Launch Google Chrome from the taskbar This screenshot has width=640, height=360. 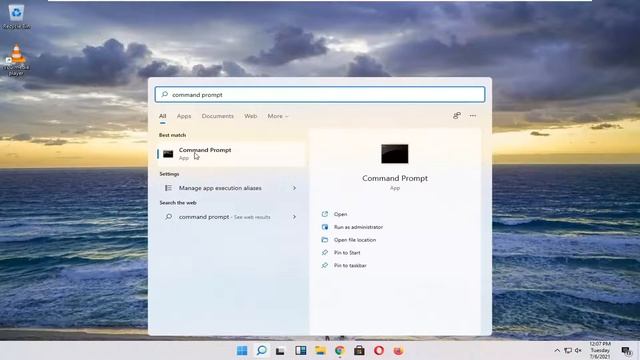point(340,351)
